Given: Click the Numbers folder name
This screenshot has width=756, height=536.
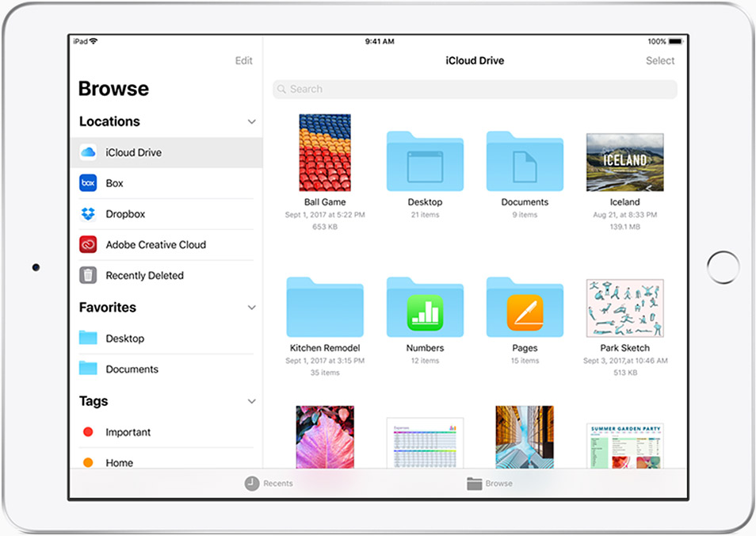Looking at the screenshot, I should coord(426,348).
